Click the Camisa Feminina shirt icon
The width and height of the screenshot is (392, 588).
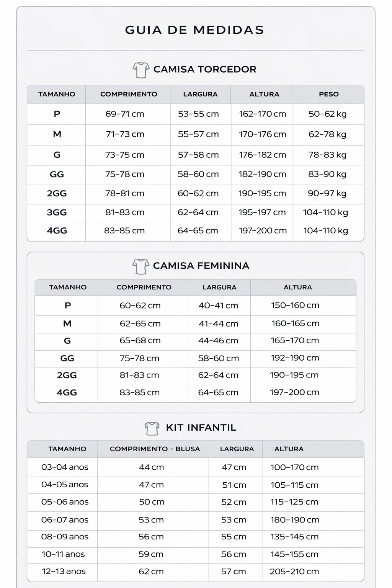click(140, 266)
